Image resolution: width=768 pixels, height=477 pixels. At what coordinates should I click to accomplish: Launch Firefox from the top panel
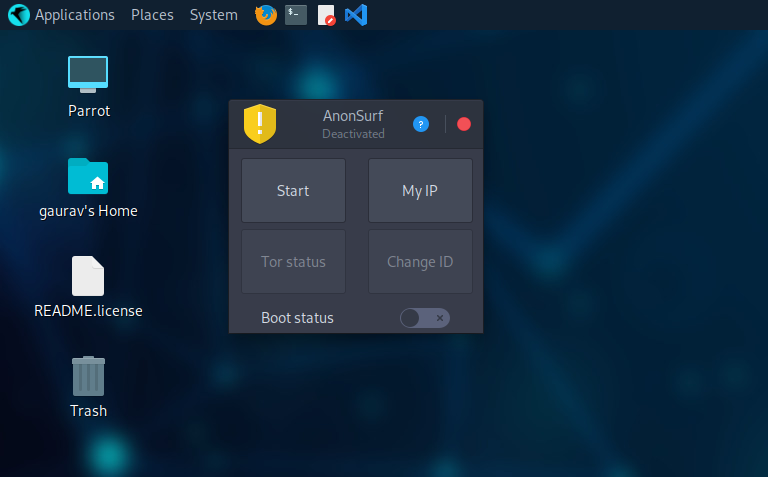(266, 15)
